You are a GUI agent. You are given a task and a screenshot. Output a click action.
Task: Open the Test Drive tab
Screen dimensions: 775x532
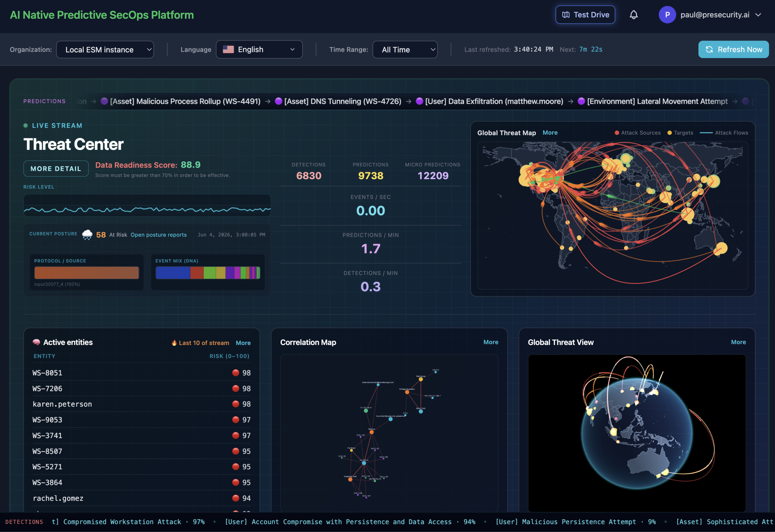(585, 15)
